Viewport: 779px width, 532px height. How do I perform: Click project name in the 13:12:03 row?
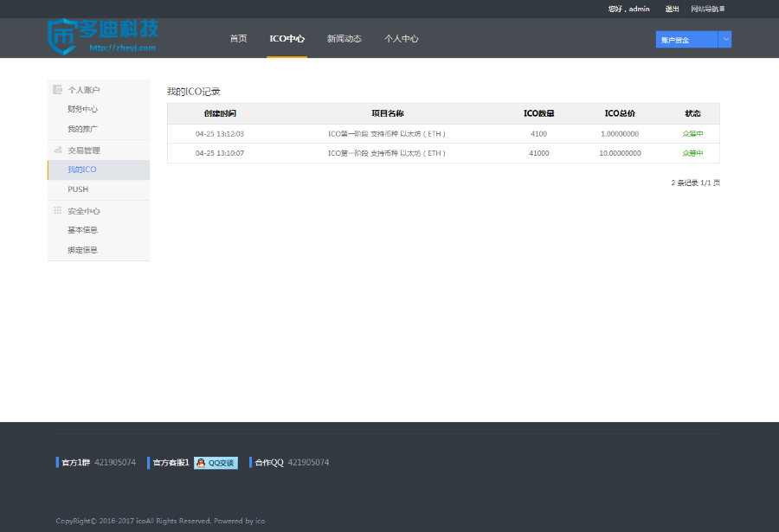pyautogui.click(x=387, y=133)
